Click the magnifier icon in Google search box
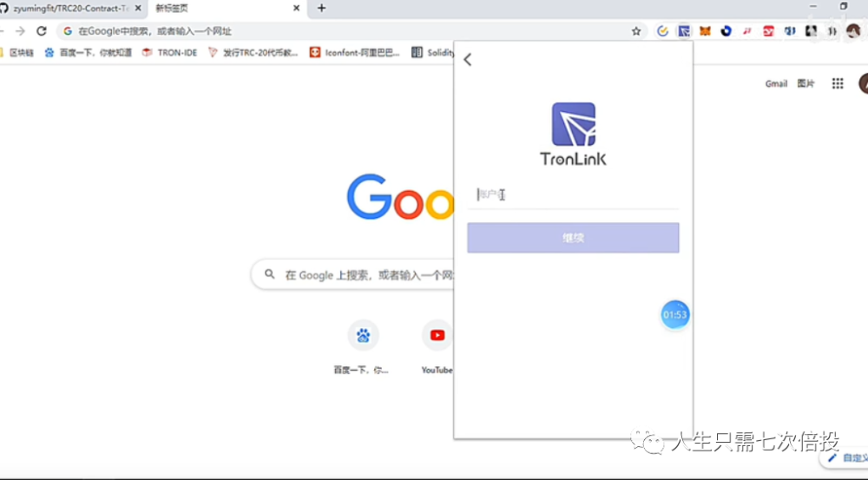 click(x=270, y=274)
